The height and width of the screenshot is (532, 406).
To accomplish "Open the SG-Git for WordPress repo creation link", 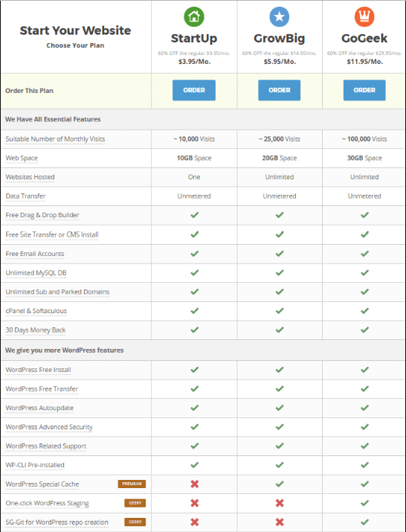I will tap(57, 522).
